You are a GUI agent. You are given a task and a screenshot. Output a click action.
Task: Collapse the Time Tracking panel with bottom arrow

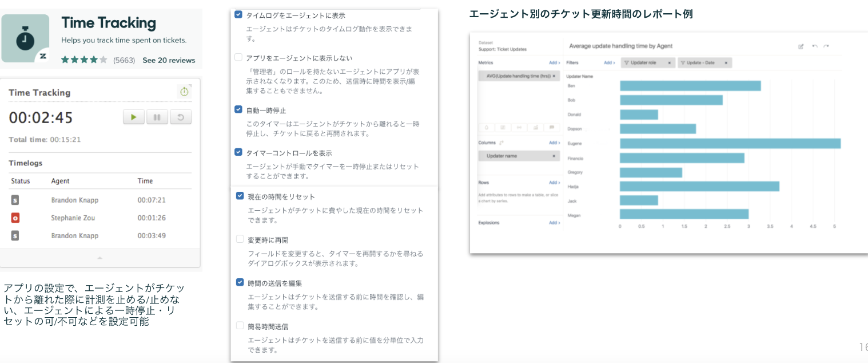(x=100, y=258)
